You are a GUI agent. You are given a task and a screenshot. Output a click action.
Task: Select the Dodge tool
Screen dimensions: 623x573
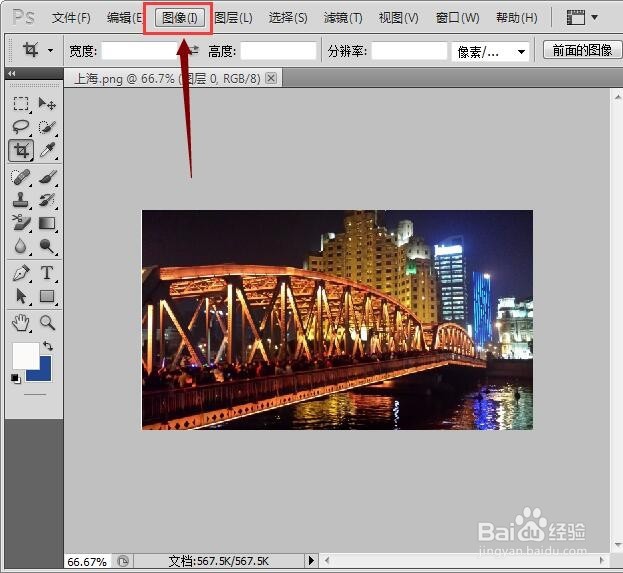pyautogui.click(x=47, y=246)
